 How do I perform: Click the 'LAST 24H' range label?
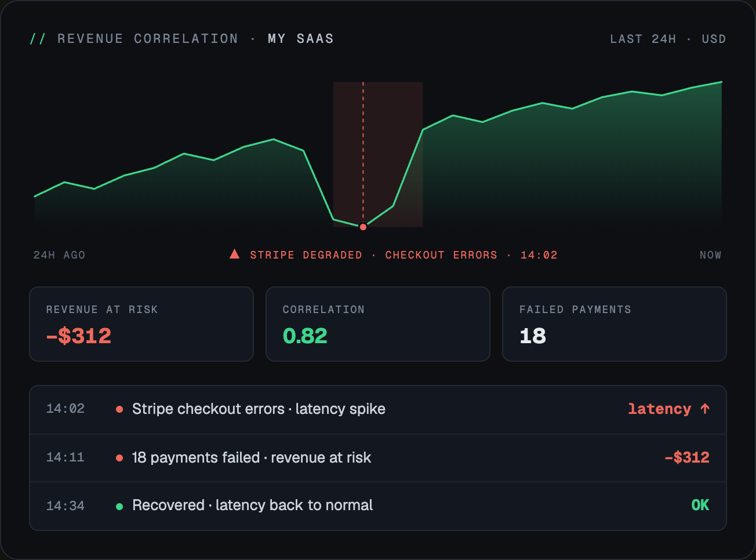pos(643,39)
